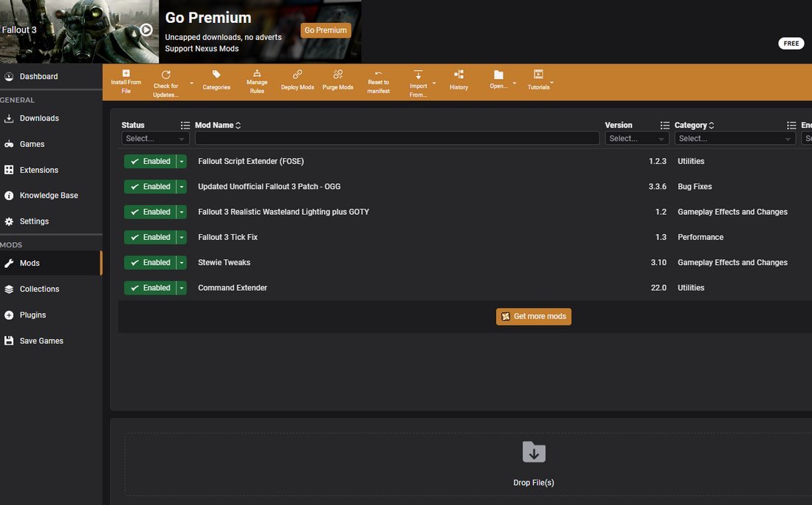Expand Import From dropdown arrow
812x505 pixels.
(434, 83)
